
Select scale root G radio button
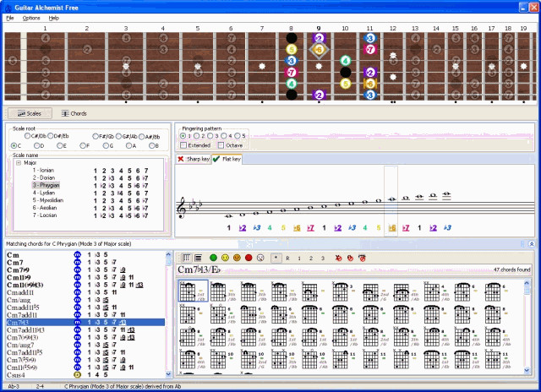click(107, 145)
